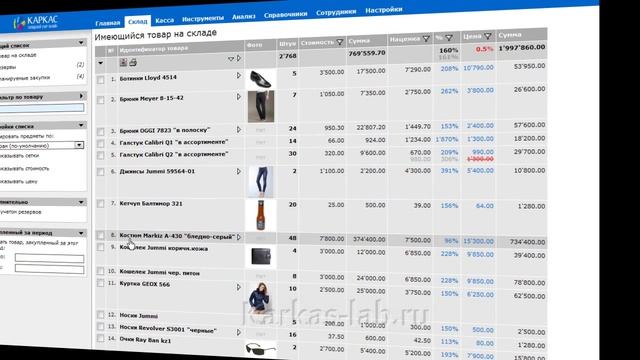Open select-all dropdown arrow above checkboxes

click(100, 63)
